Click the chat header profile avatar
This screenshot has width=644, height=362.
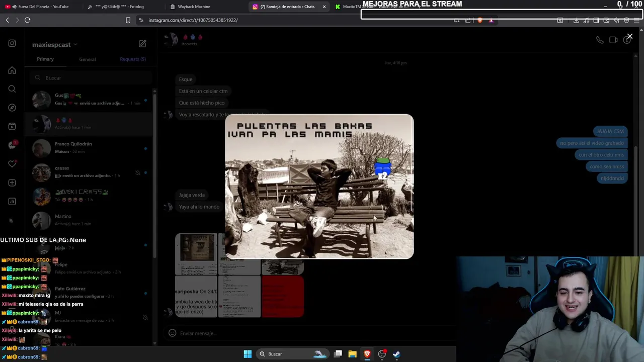click(x=171, y=39)
